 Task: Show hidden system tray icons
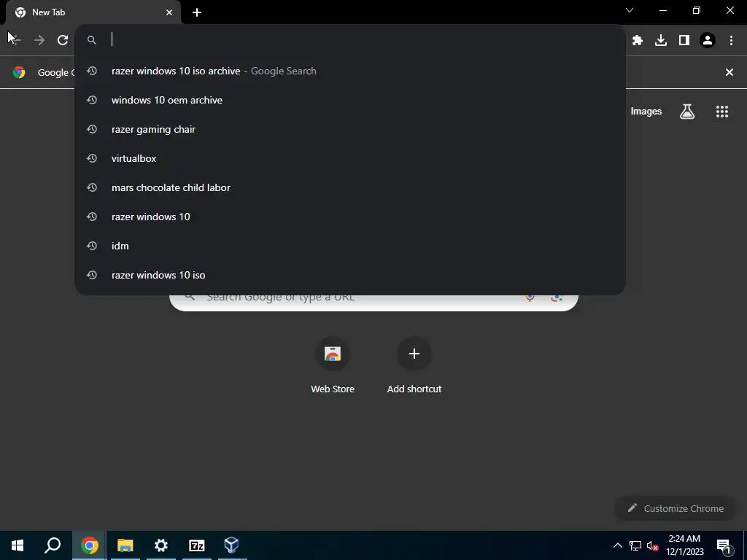[x=617, y=545]
